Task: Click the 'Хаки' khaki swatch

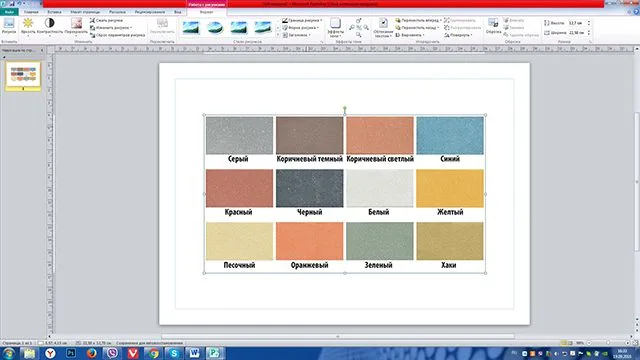Action: pyautogui.click(x=450, y=241)
